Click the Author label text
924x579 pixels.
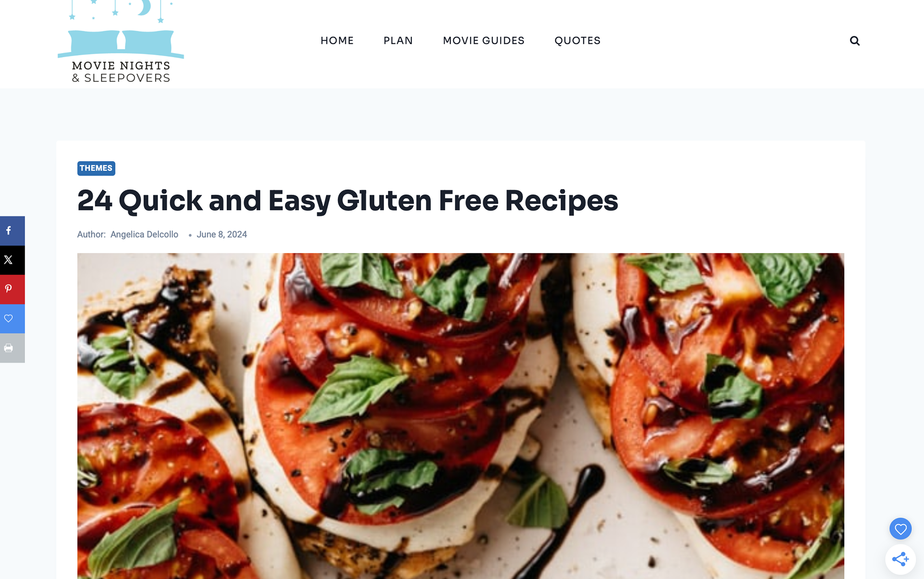[x=91, y=235]
